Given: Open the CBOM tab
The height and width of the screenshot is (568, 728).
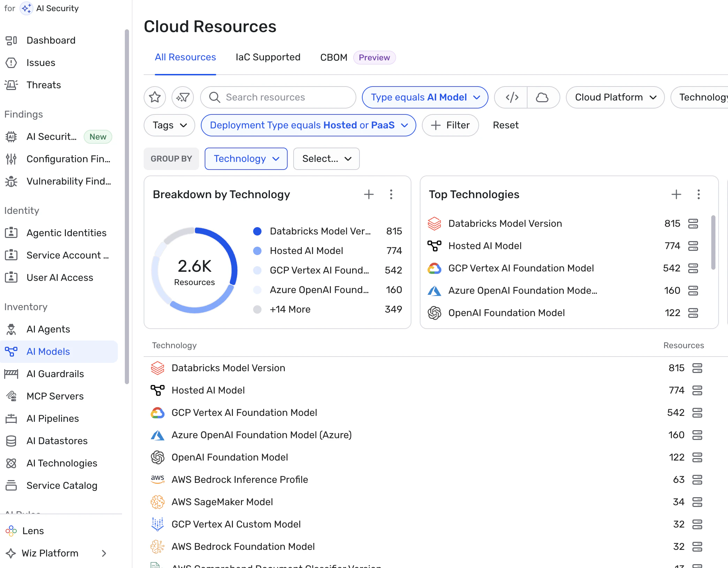Looking at the screenshot, I should (334, 57).
